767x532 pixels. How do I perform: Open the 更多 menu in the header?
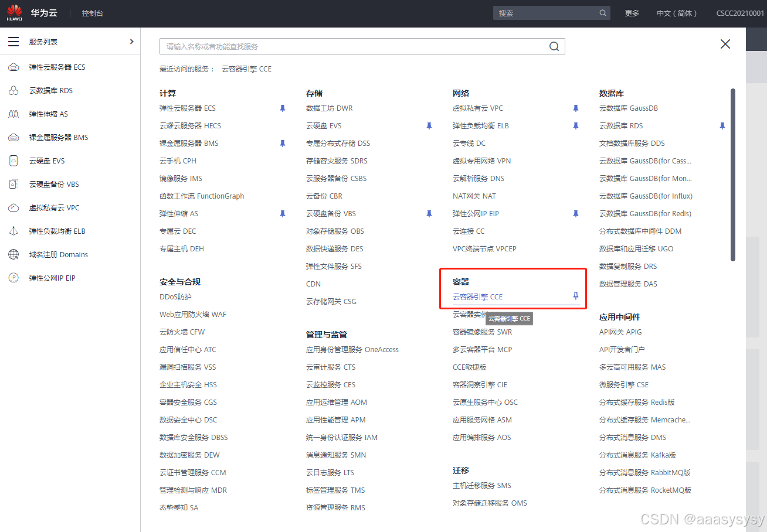632,13
